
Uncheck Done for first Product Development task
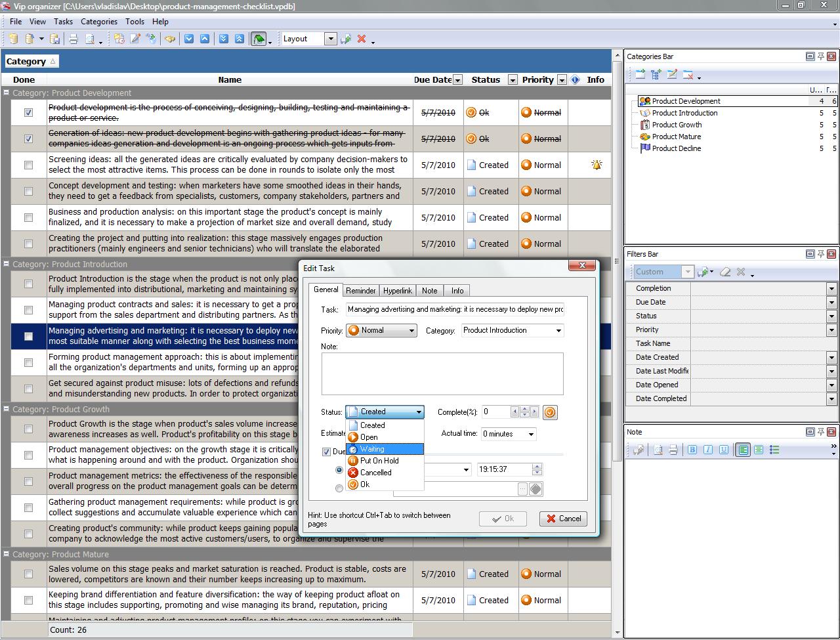click(x=28, y=113)
